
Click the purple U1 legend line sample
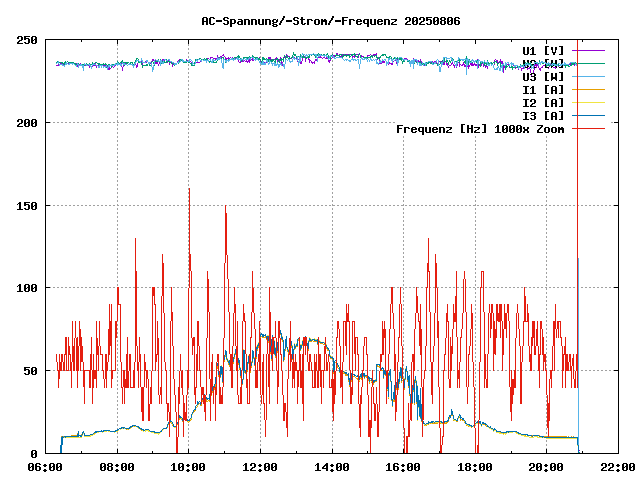click(x=591, y=50)
